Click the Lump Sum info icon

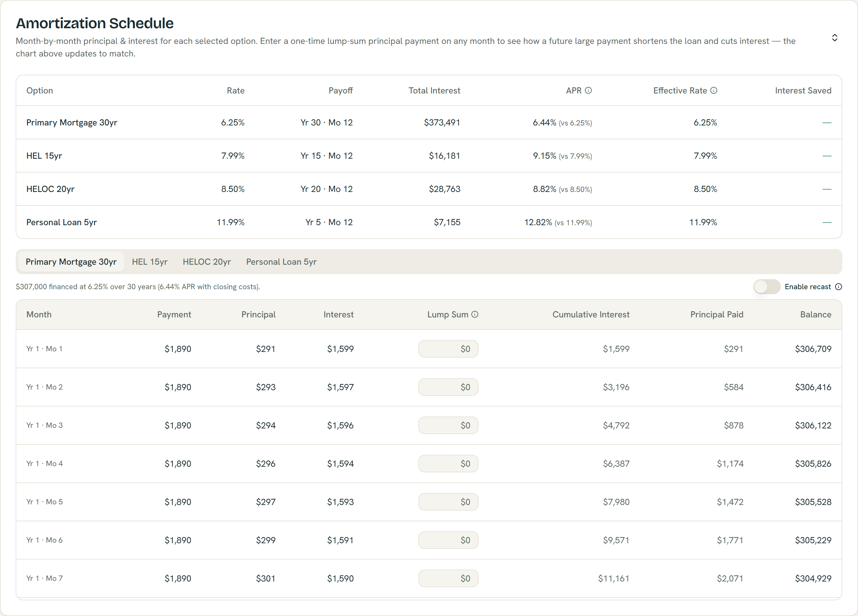(475, 315)
